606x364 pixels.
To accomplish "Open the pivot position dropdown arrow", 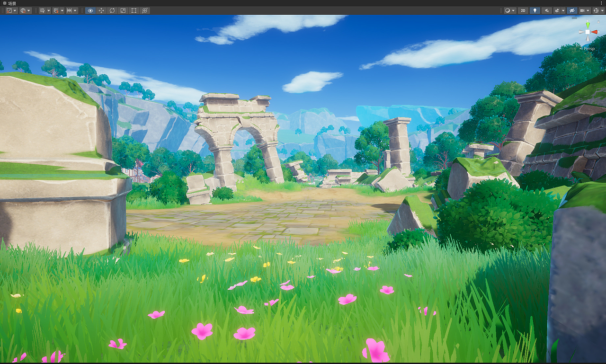I will point(15,10).
